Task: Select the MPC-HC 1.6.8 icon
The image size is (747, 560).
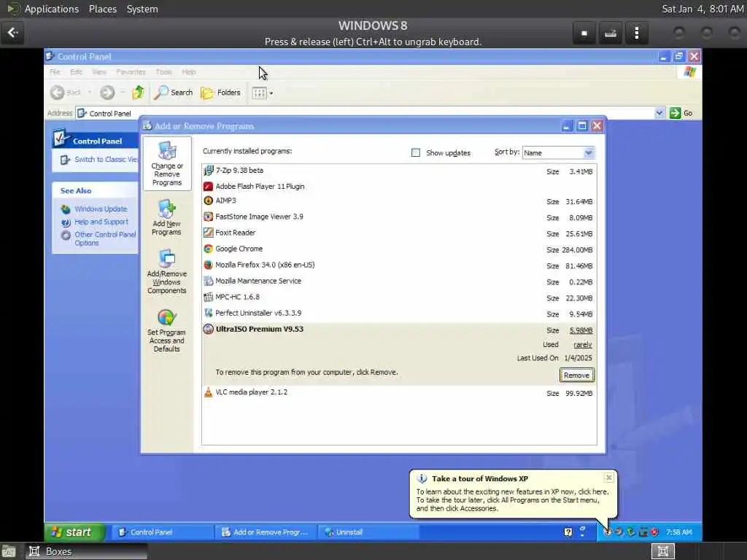Action: (x=208, y=297)
